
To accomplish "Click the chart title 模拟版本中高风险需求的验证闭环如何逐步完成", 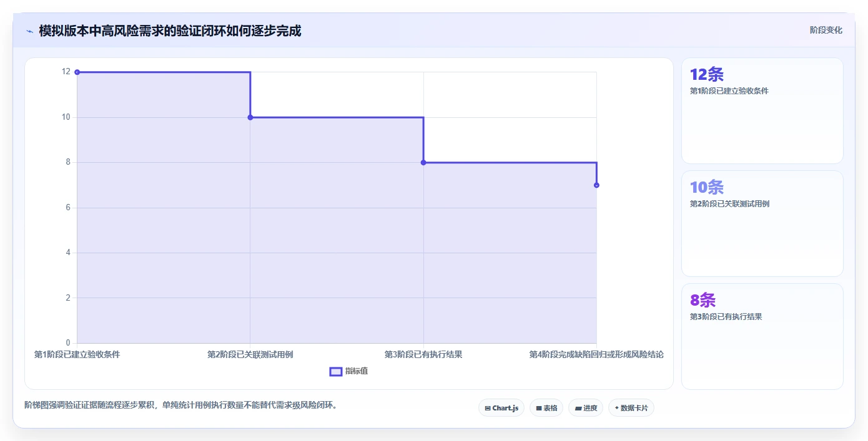I will pyautogui.click(x=170, y=31).
